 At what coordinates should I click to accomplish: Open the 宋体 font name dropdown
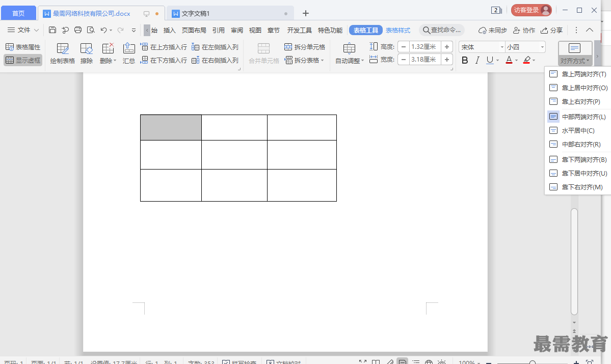(502, 47)
